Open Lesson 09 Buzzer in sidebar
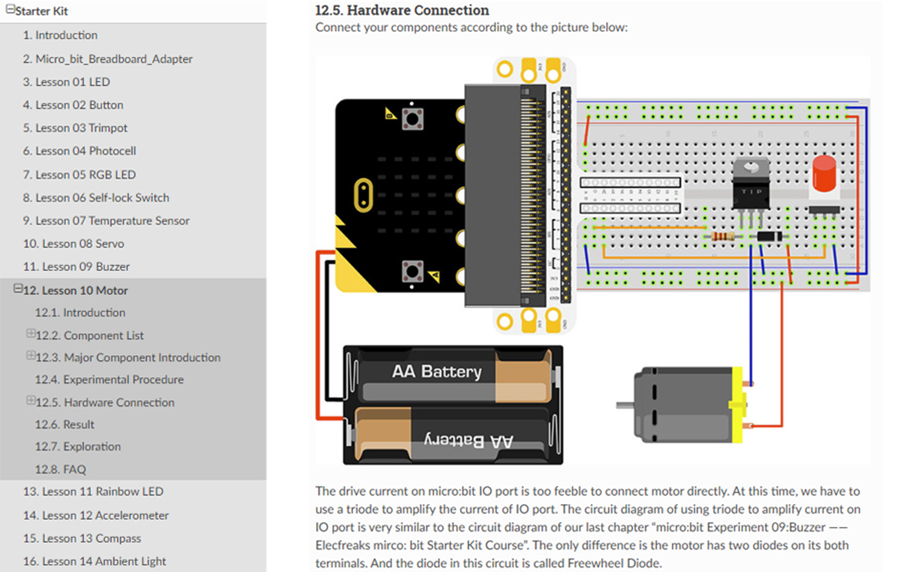Image resolution: width=924 pixels, height=572 pixels. click(x=76, y=267)
